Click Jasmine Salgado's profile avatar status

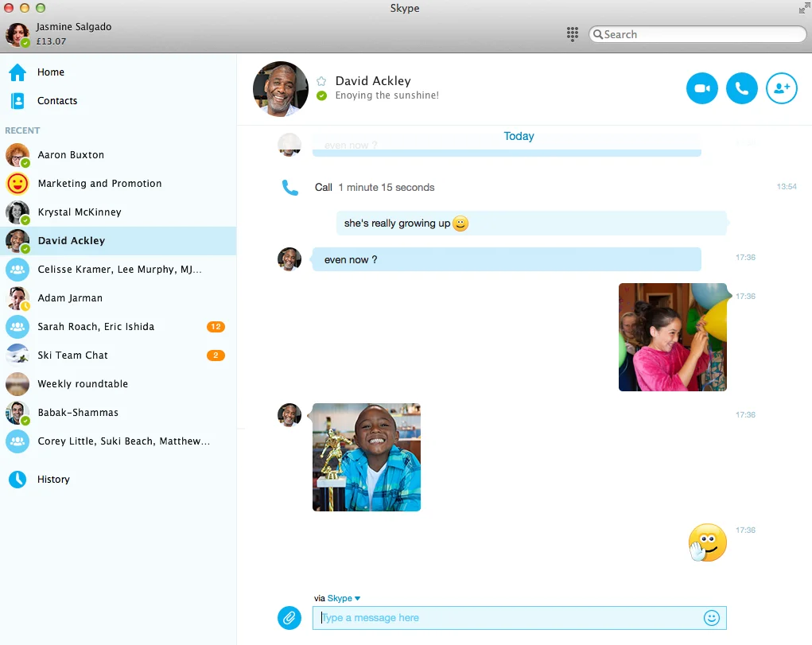(x=17, y=34)
